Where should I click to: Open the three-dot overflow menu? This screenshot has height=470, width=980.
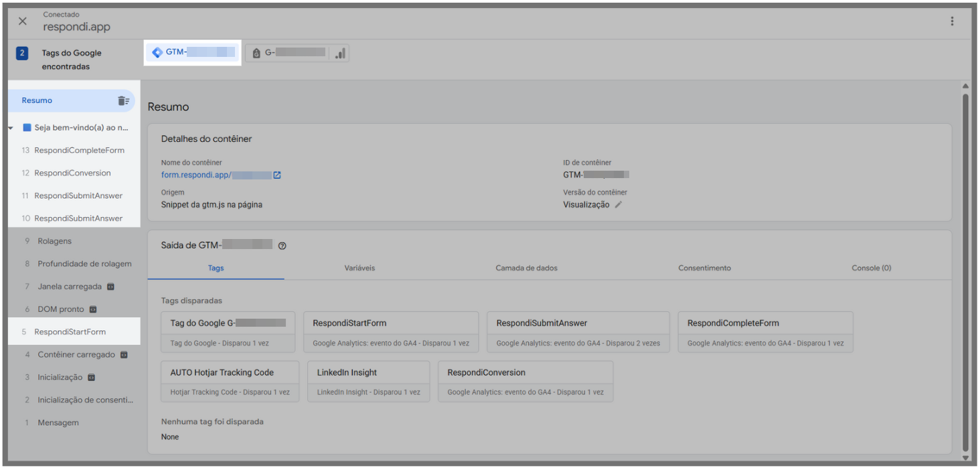click(x=952, y=21)
